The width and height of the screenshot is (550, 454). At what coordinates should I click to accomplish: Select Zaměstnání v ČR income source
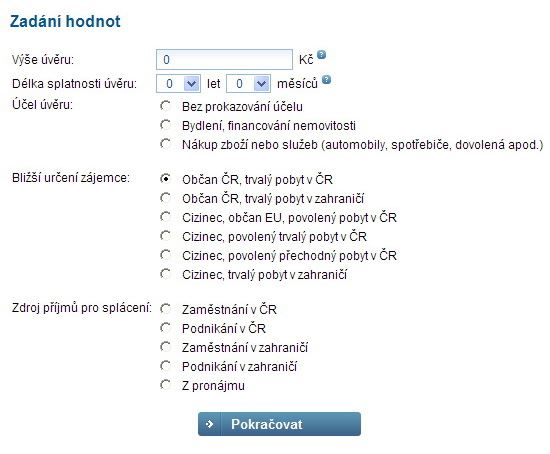click(165, 309)
